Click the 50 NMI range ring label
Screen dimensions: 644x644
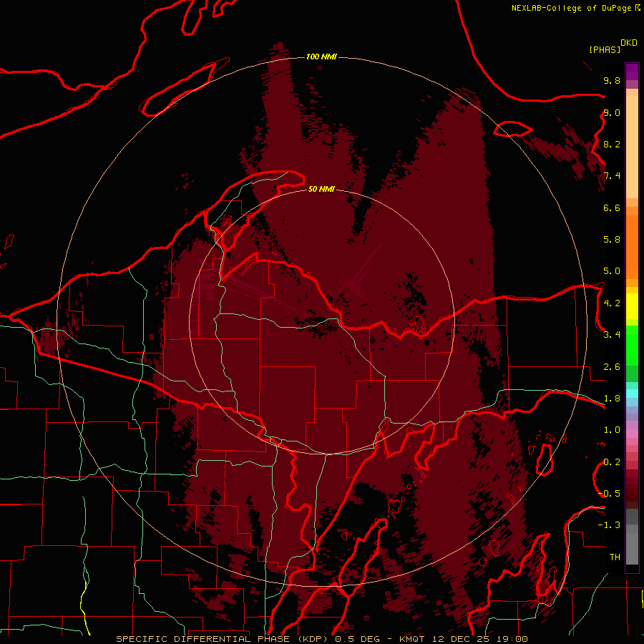(321, 189)
